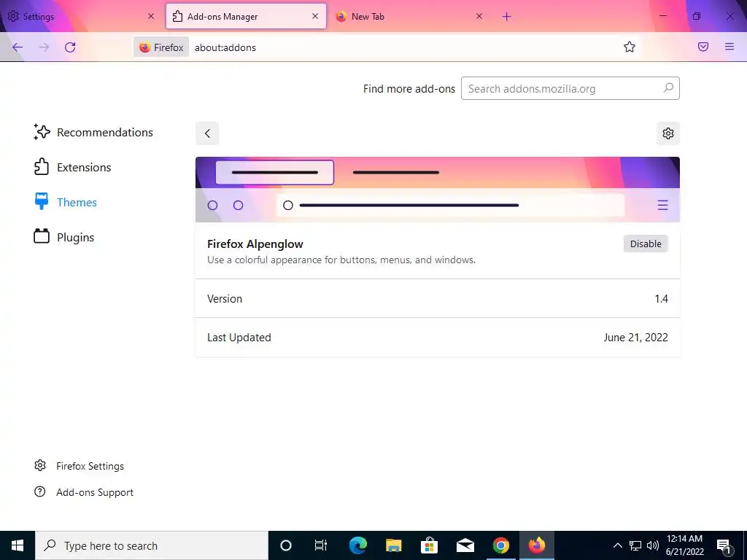Switch to the Settings tab
Viewport: 747px width, 560px height.
click(x=81, y=16)
